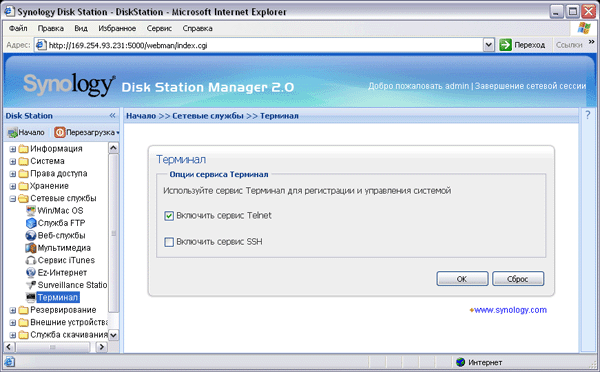Click sidebar scroll up arrow

tap(114, 148)
